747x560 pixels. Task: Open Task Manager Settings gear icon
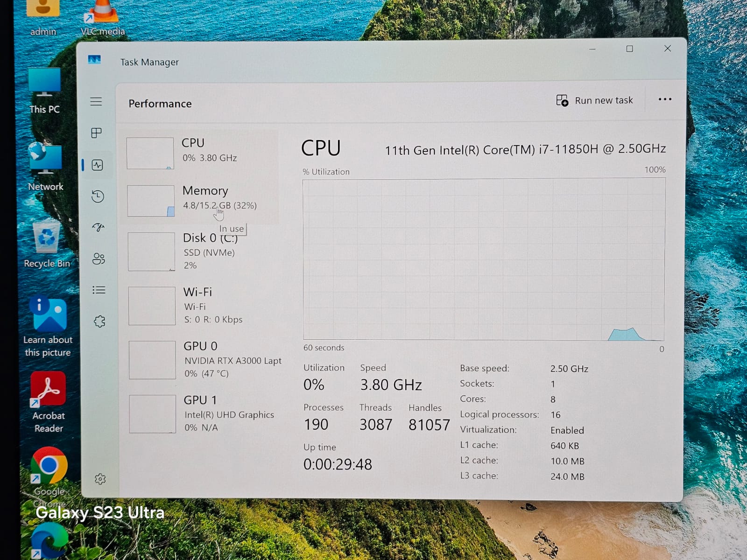[x=100, y=479]
